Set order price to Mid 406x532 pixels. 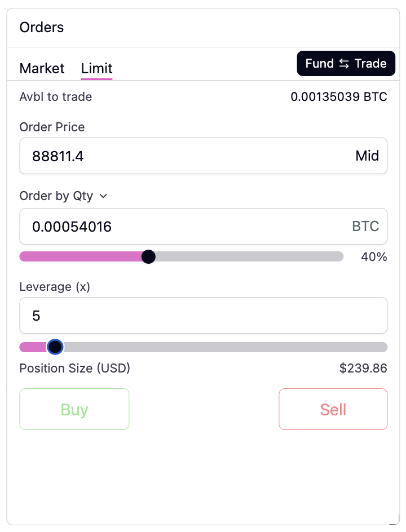[367, 156]
